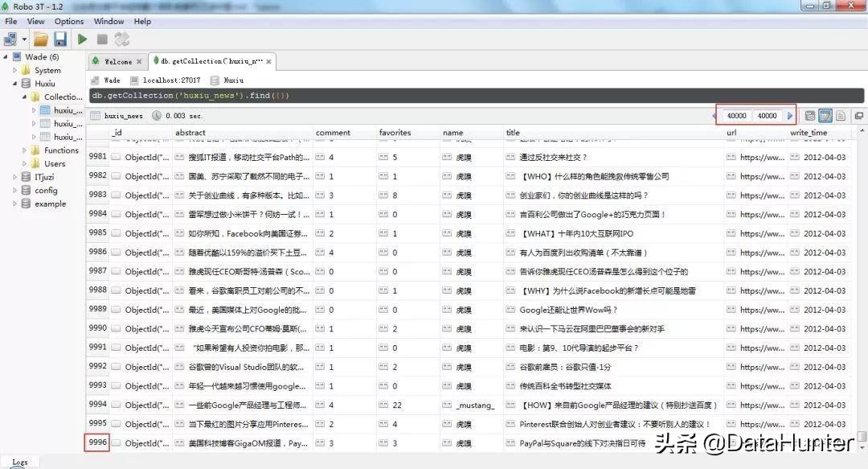The image size is (868, 469).
Task: Collapse the Huxiu database node
Action: tap(15, 83)
